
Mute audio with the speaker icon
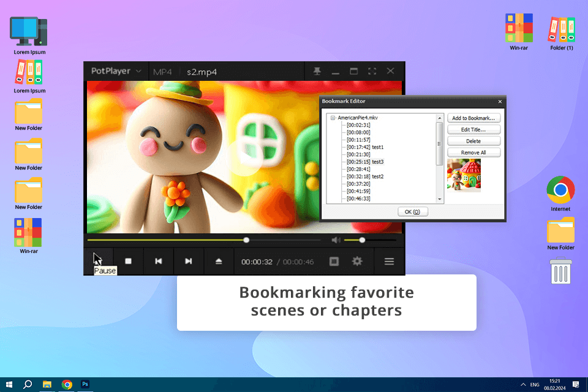click(336, 240)
